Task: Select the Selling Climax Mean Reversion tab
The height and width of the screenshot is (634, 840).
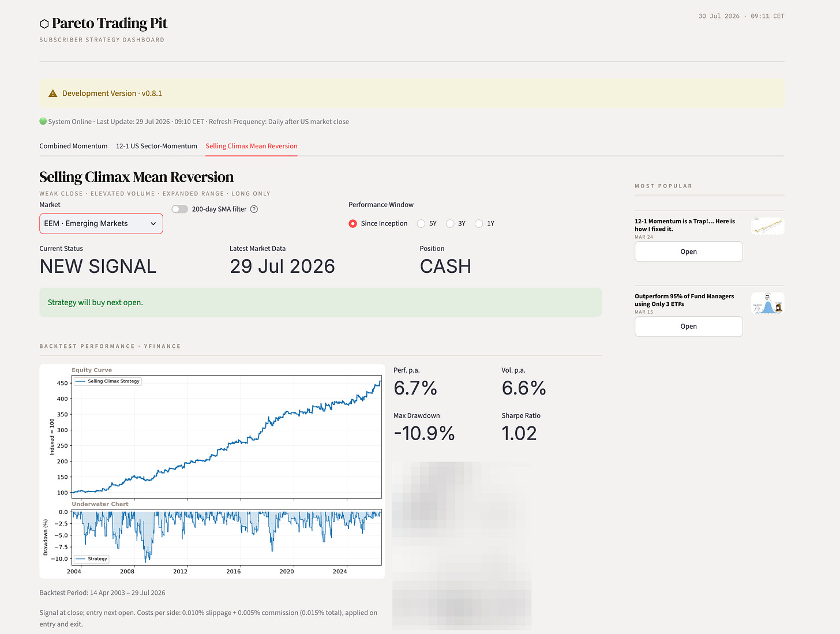Action: (252, 146)
